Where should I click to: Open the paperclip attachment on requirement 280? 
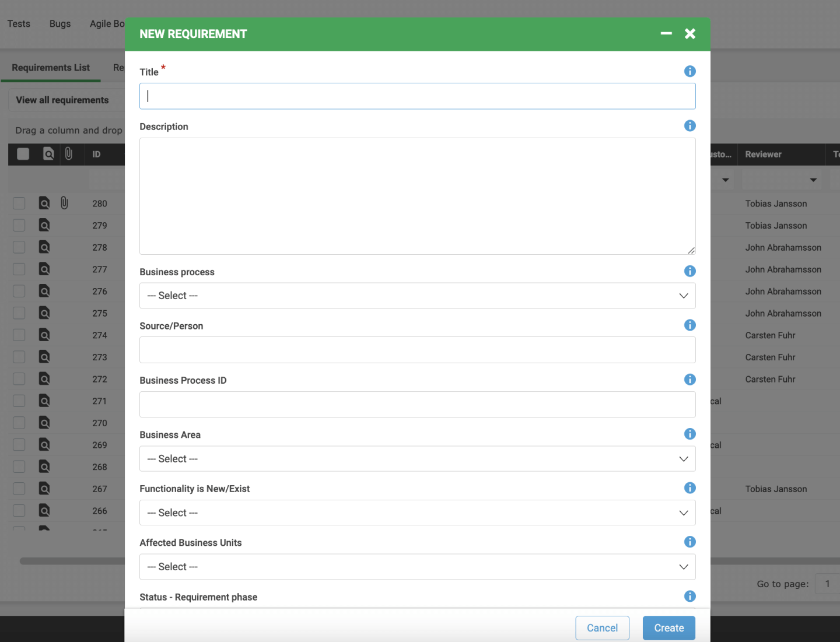64,203
